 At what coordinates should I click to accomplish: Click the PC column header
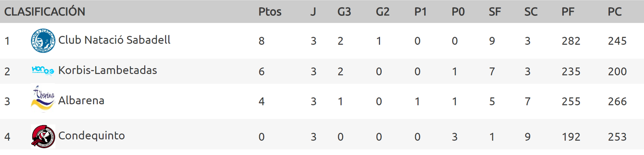coord(614,12)
